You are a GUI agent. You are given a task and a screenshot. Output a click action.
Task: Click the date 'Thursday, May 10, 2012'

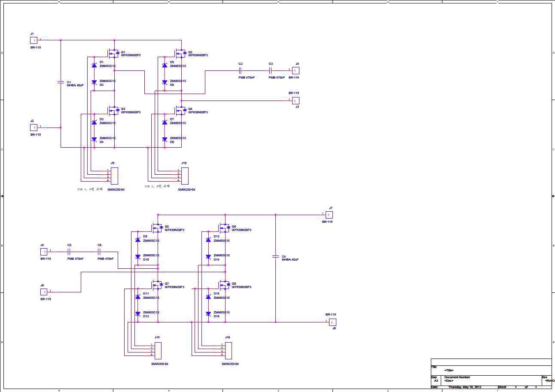465,387
